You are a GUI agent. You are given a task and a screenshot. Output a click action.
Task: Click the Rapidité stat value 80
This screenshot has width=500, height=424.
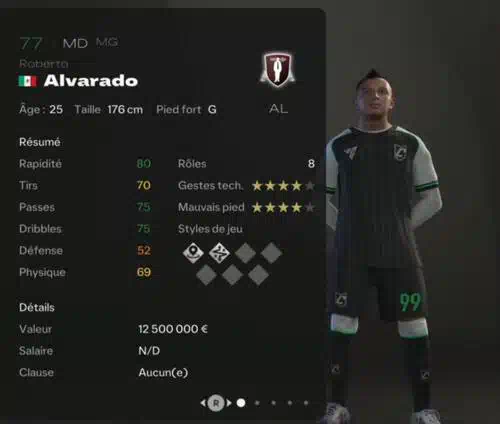pyautogui.click(x=144, y=164)
